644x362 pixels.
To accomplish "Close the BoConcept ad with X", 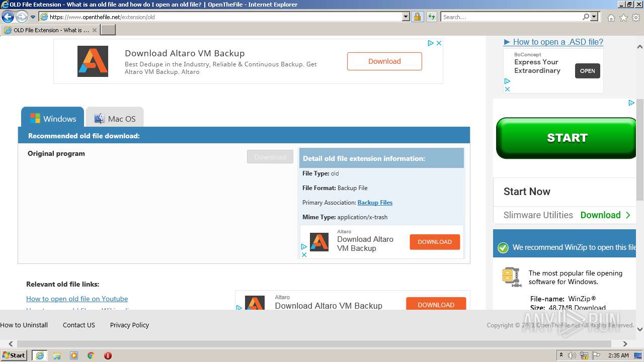I will 507,89.
